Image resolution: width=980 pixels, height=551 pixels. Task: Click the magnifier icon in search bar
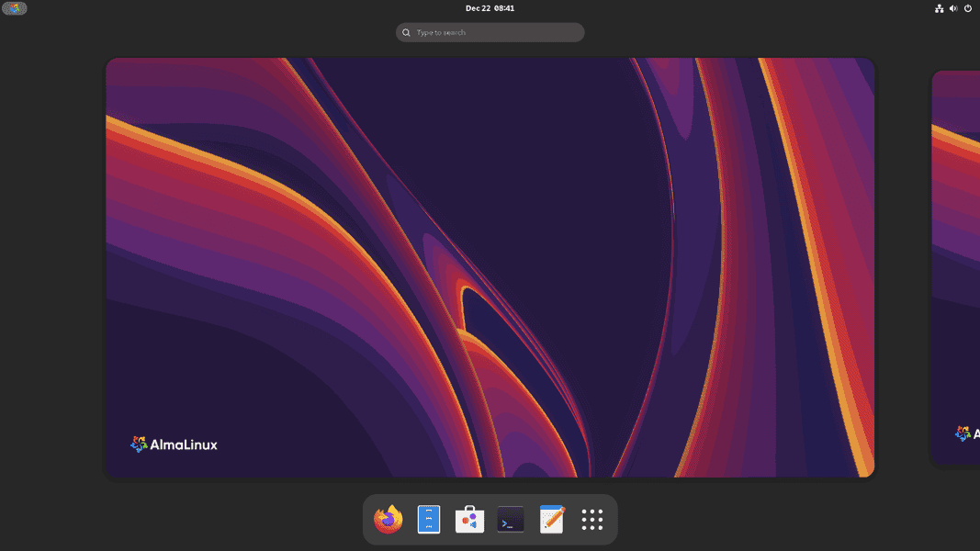[x=406, y=32]
